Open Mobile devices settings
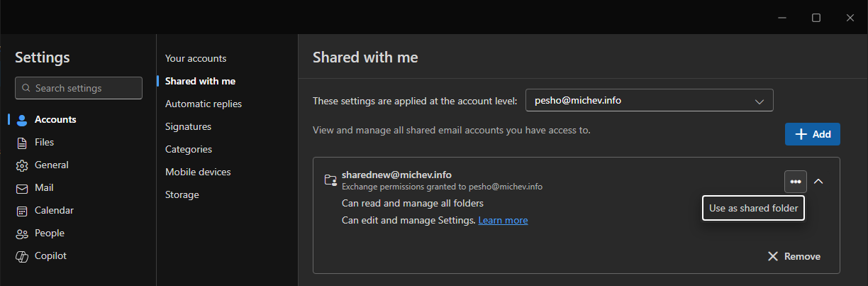868x286 pixels. point(198,172)
